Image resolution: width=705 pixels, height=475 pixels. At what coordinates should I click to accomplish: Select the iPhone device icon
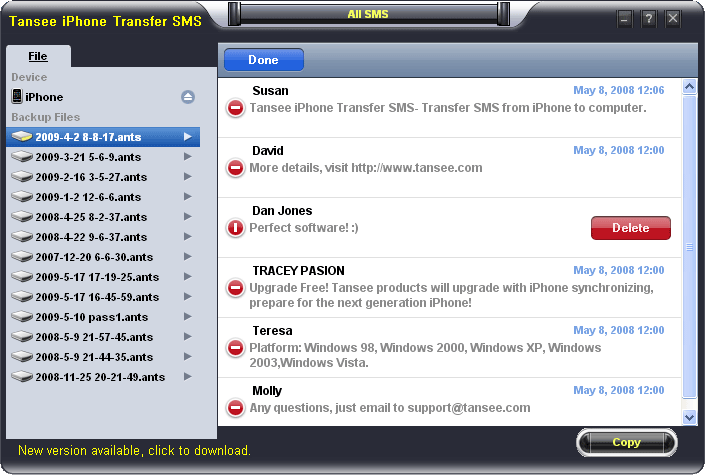tap(17, 96)
